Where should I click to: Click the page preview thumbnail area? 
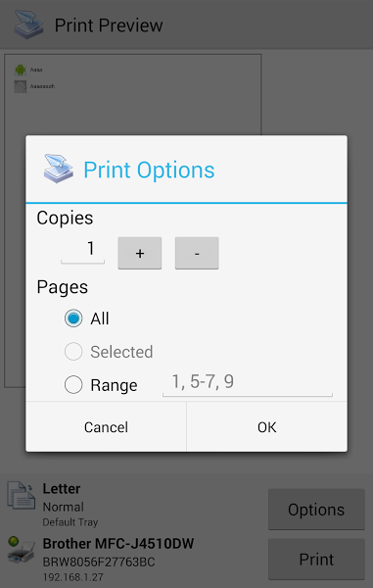click(133, 96)
